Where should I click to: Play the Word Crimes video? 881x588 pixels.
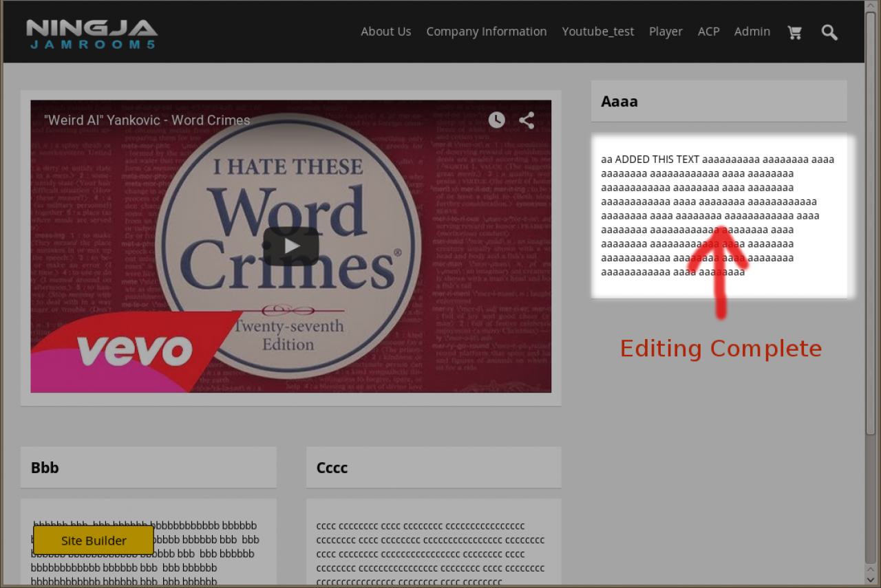click(x=290, y=246)
